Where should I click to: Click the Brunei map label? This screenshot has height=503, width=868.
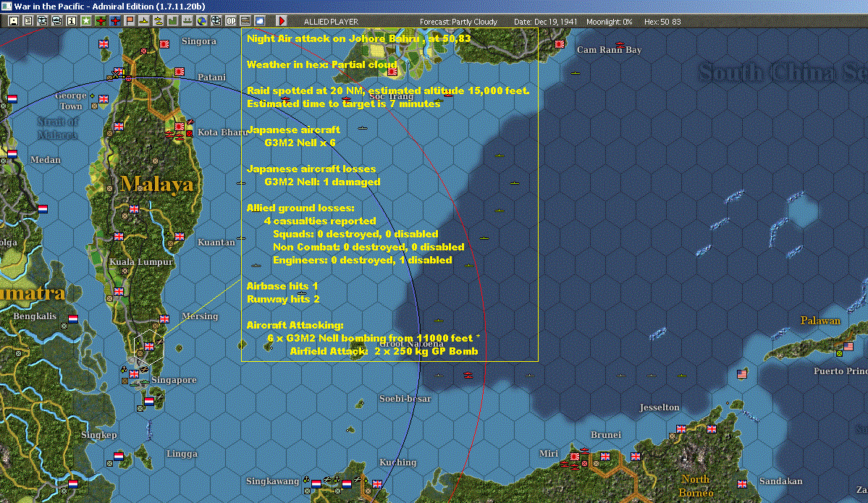[606, 435]
